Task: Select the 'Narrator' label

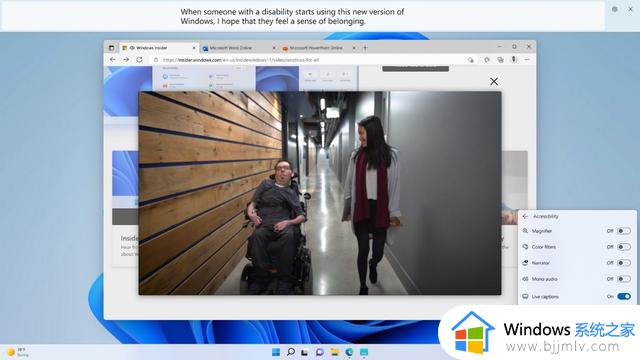Action: coord(540,263)
